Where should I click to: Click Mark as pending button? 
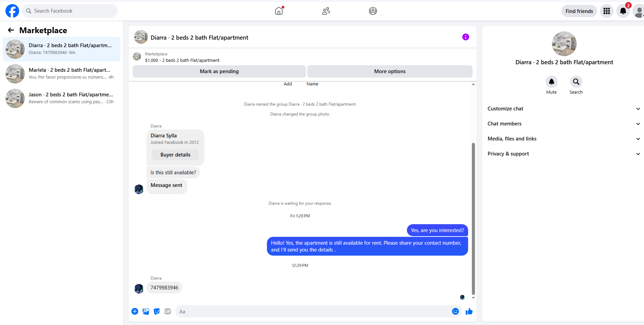point(219,71)
